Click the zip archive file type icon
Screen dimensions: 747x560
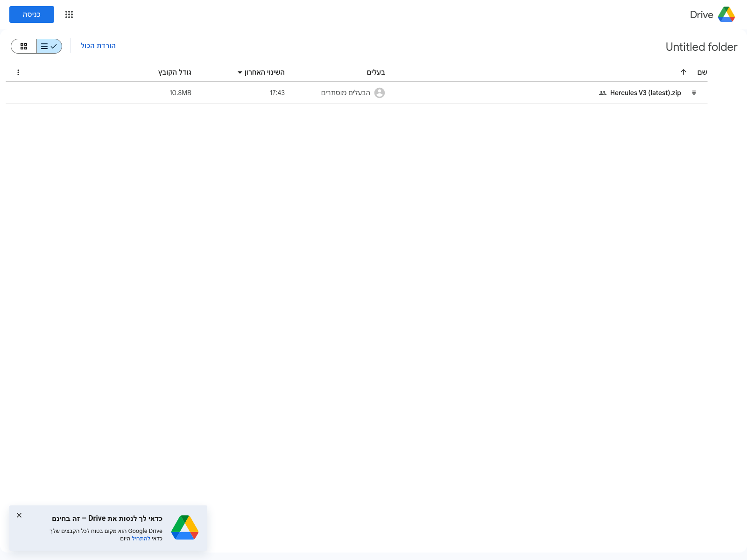(694, 93)
